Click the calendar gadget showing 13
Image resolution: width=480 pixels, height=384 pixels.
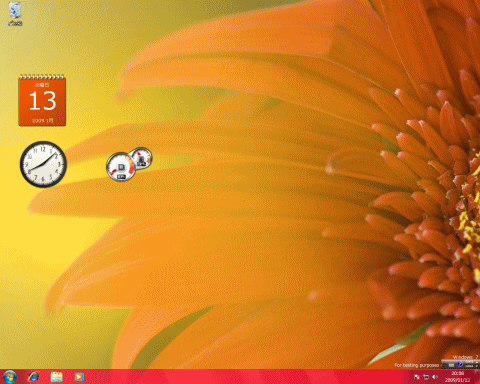pyautogui.click(x=42, y=100)
